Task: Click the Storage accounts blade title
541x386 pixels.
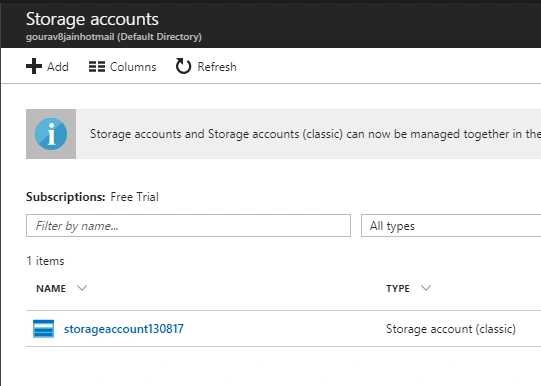Action: [92, 19]
